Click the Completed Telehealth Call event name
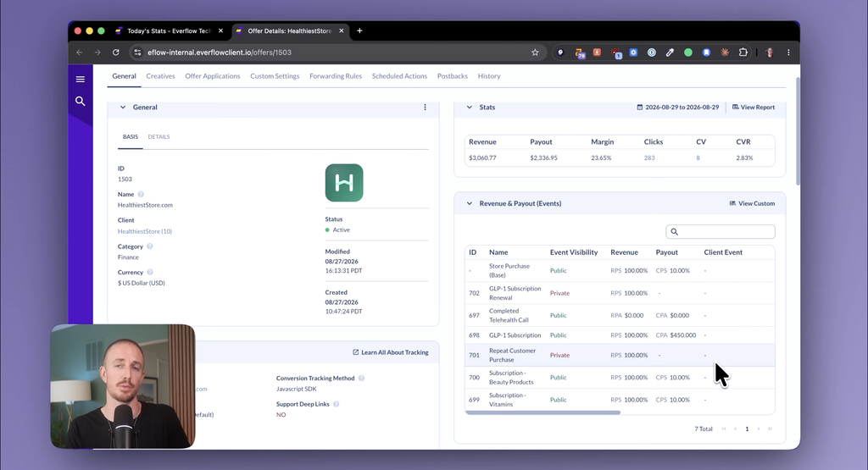This screenshot has height=470, width=868. (x=509, y=315)
